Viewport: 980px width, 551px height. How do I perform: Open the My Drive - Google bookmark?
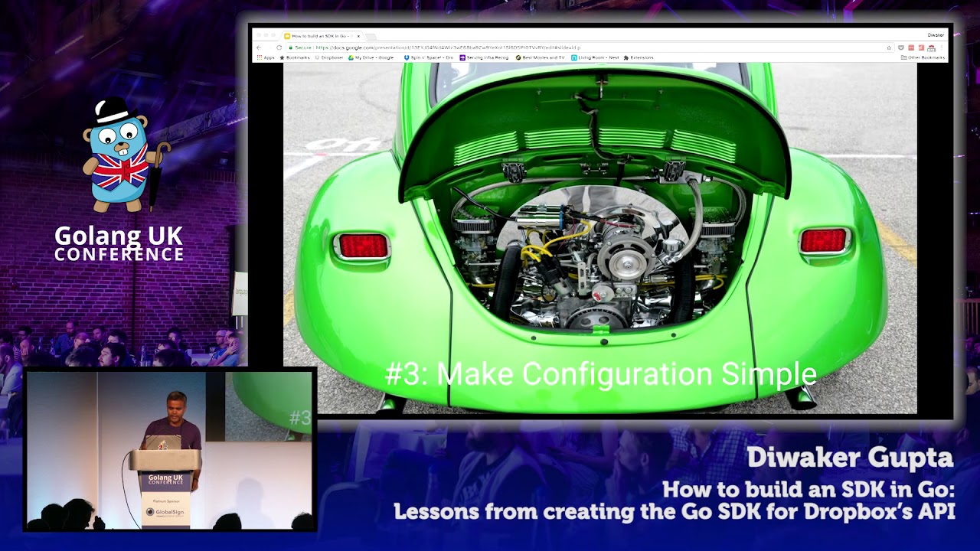pos(371,57)
